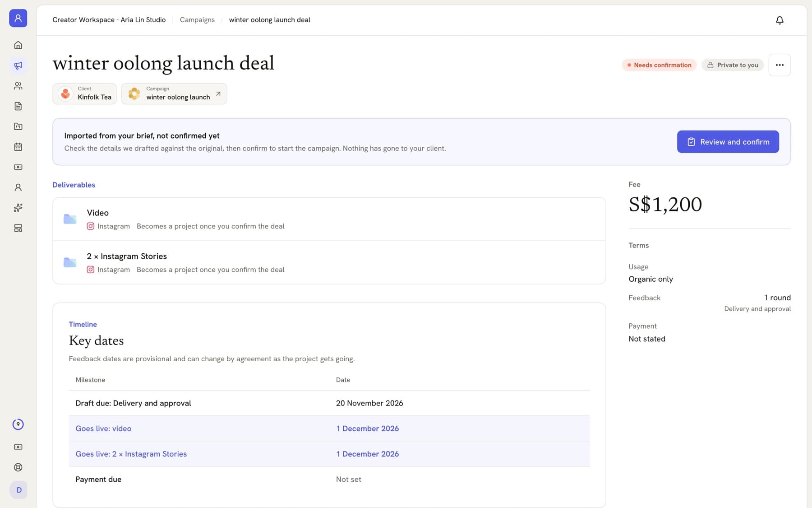Click Review and confirm button
The image size is (812, 508).
(728, 142)
